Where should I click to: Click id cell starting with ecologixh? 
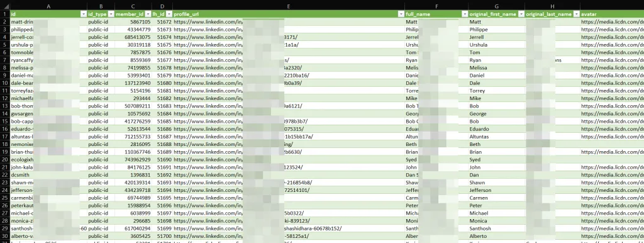tap(48, 159)
